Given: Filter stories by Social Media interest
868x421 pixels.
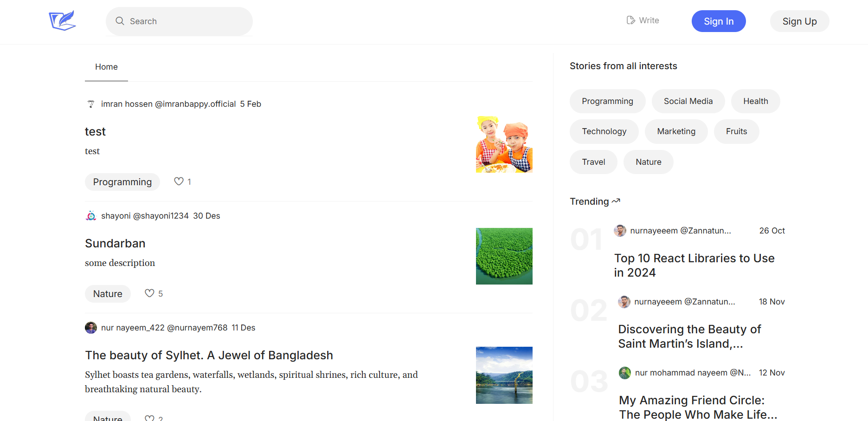Looking at the screenshot, I should [x=688, y=101].
